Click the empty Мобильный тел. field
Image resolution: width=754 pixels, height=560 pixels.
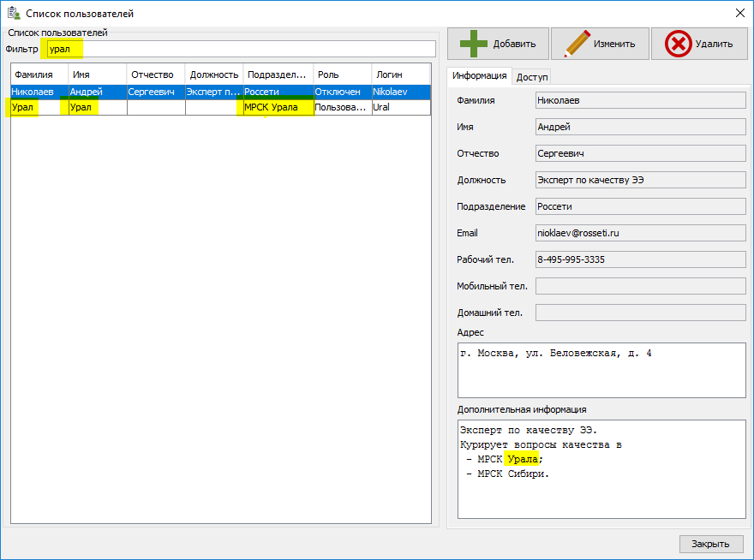click(x=641, y=285)
